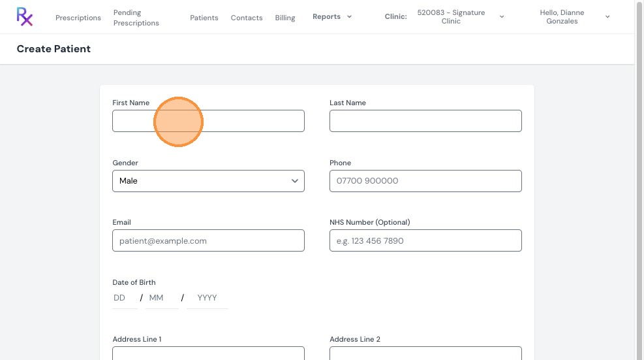The height and width of the screenshot is (360, 644).
Task: Click into the First Name field
Action: coord(208,121)
